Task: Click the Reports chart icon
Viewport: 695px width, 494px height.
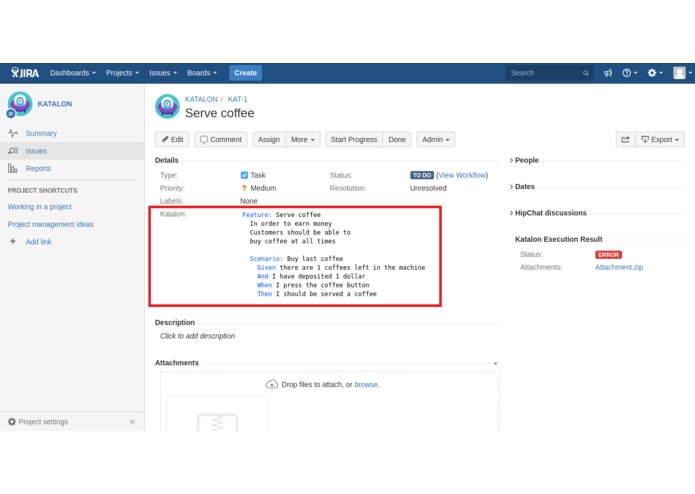Action: pos(12,168)
